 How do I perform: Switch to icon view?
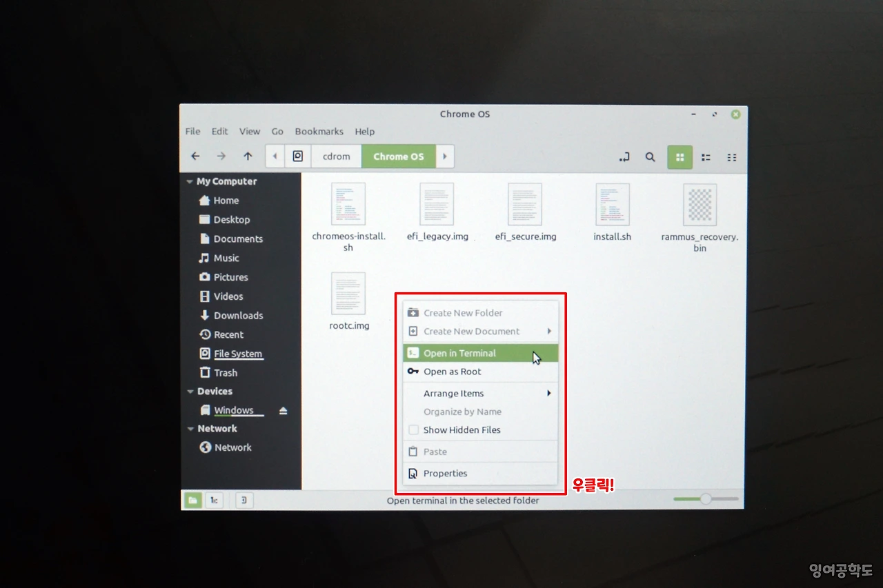679,157
